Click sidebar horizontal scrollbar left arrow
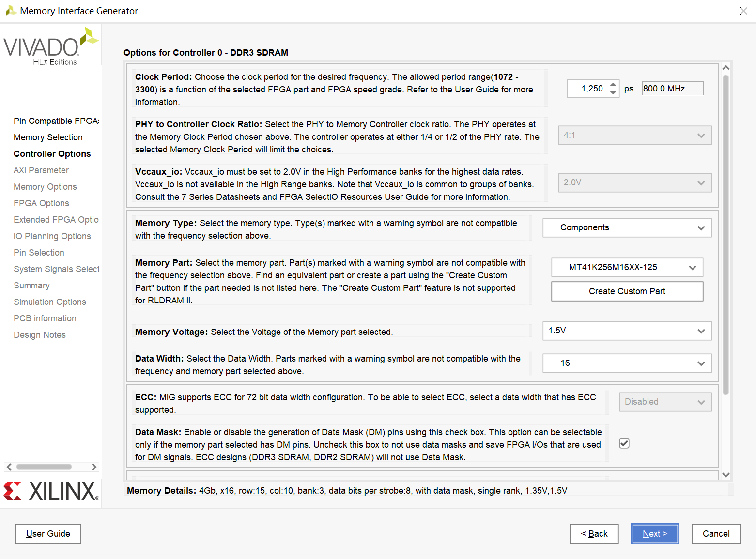 [x=9, y=467]
